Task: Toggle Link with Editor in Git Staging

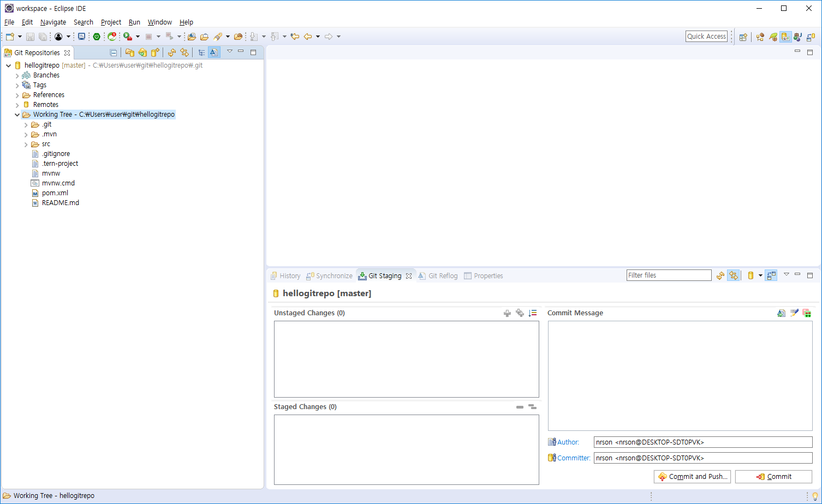Action: [x=734, y=275]
